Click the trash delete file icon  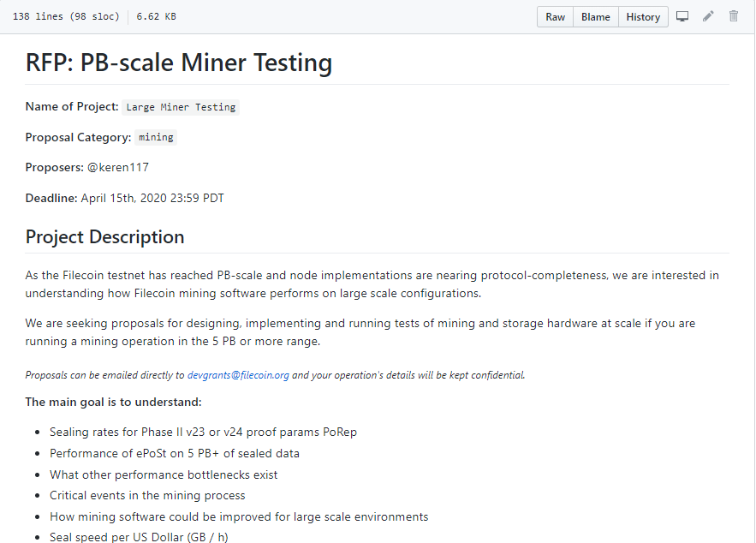pos(734,17)
